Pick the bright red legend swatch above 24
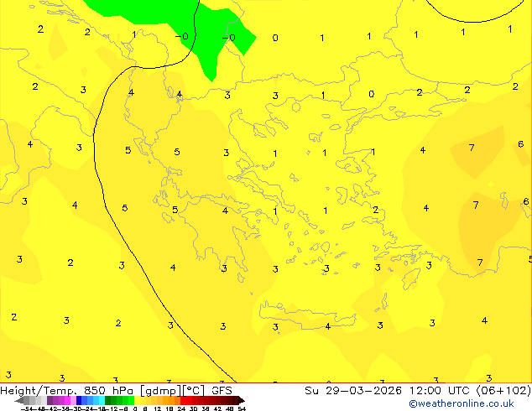532x411 pixels. (x=183, y=400)
